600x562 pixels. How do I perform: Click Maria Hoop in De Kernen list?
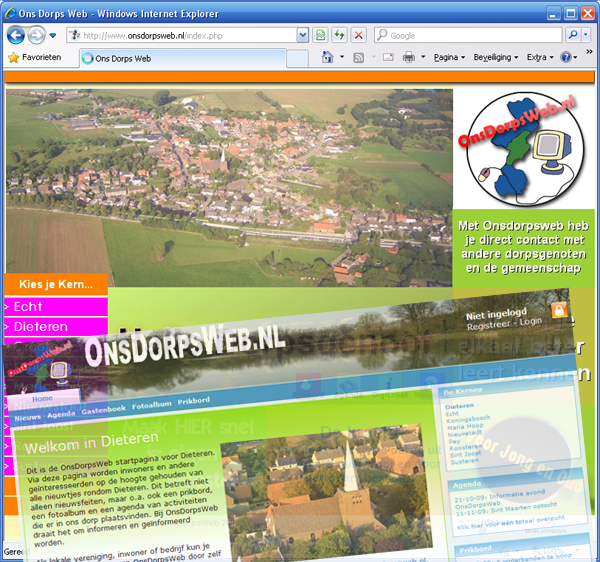click(x=465, y=426)
